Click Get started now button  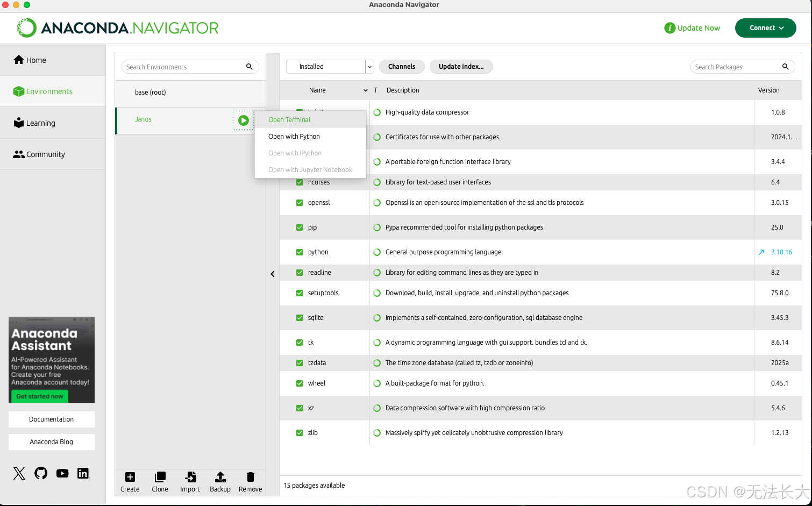point(40,396)
